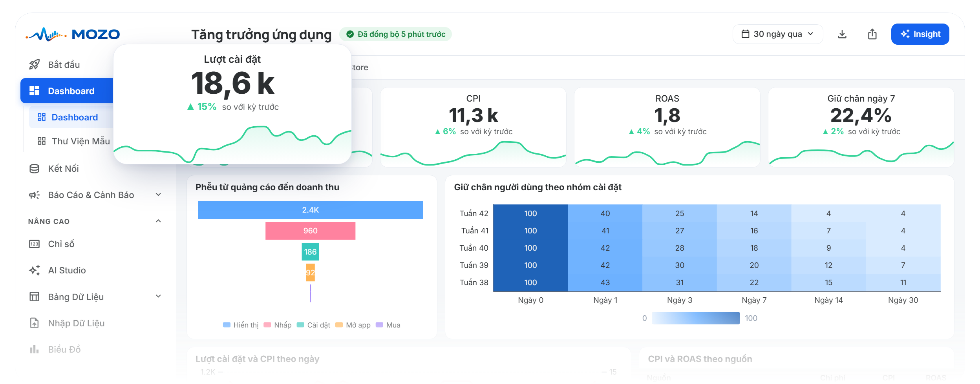Viewport: 980px width, 384px height.
Task: Open the Bắt đầu rocket icon
Action: [x=35, y=64]
